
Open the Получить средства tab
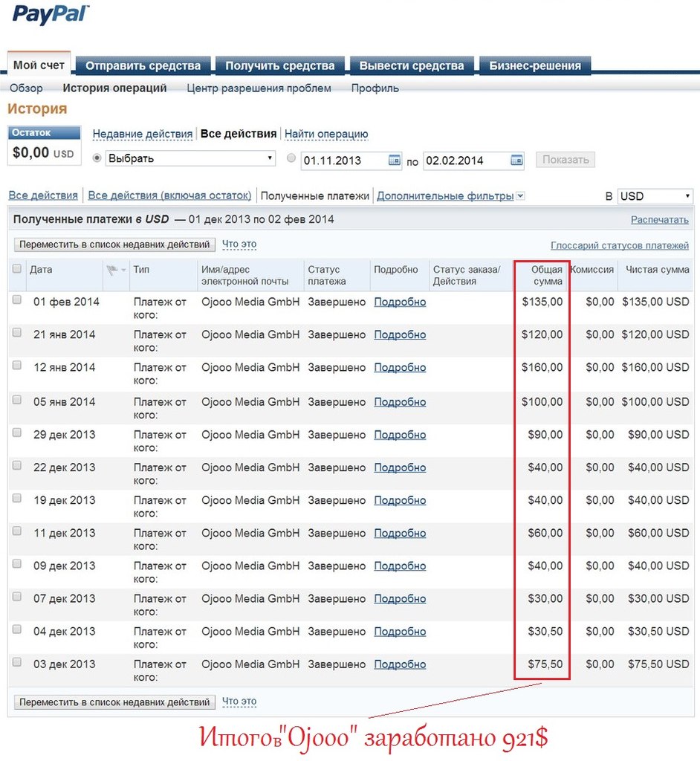click(280, 65)
